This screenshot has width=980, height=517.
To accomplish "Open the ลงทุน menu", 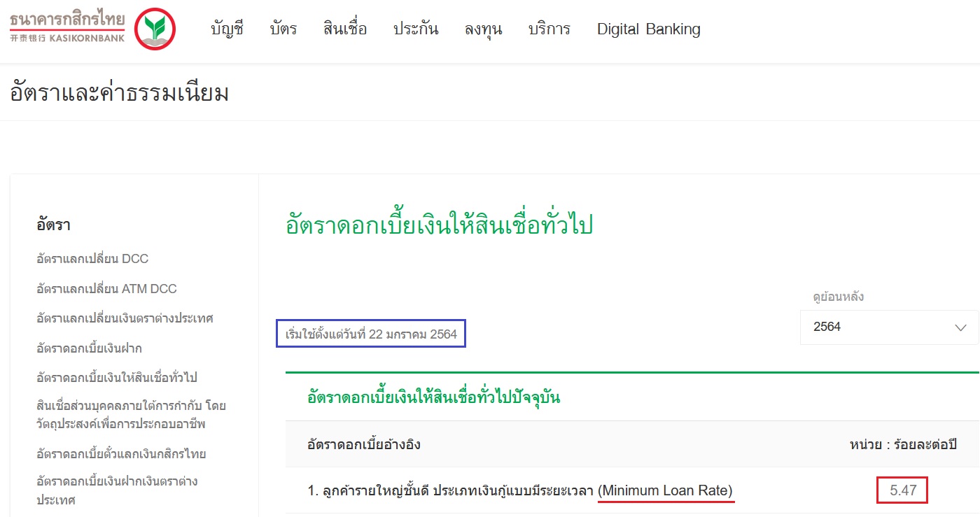I will 484,29.
